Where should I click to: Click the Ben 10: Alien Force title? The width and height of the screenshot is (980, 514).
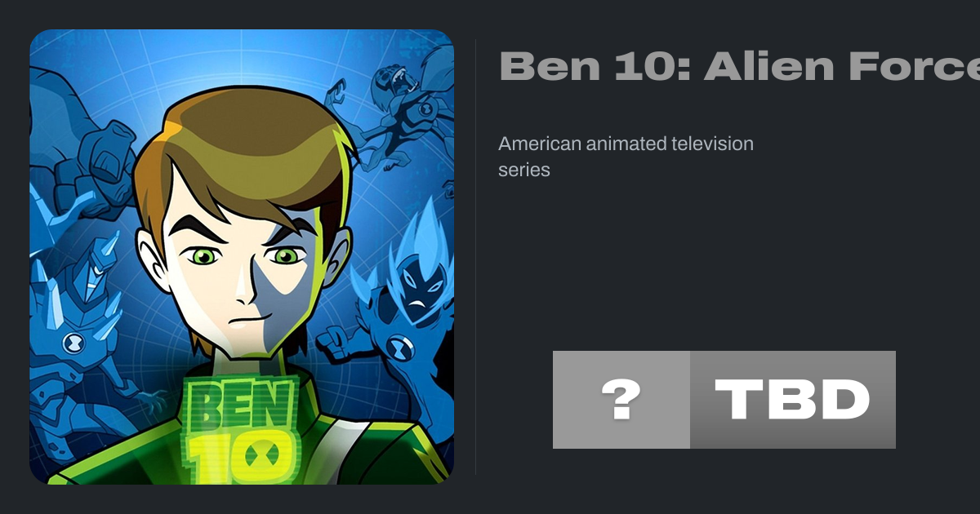click(739, 66)
